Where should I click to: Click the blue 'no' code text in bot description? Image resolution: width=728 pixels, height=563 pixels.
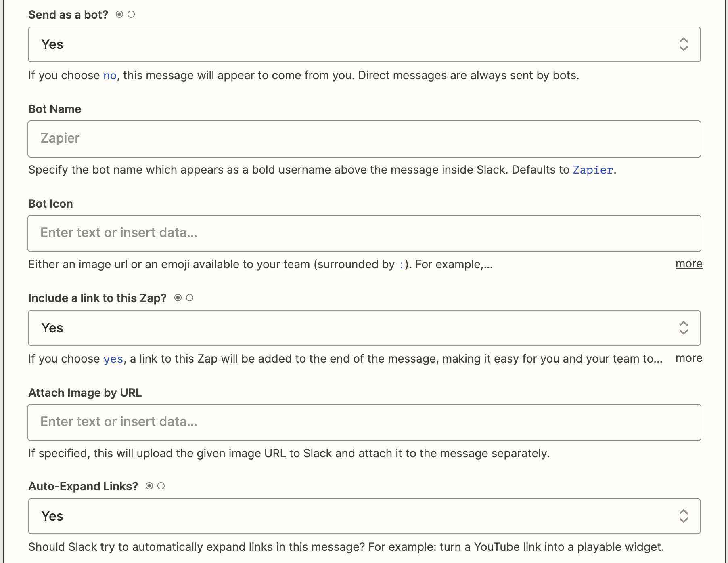pos(110,76)
